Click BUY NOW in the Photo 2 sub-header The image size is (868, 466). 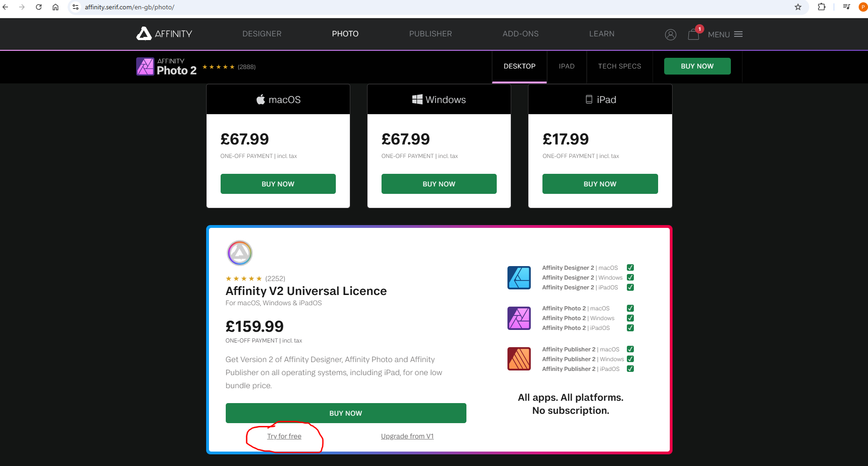[697, 66]
